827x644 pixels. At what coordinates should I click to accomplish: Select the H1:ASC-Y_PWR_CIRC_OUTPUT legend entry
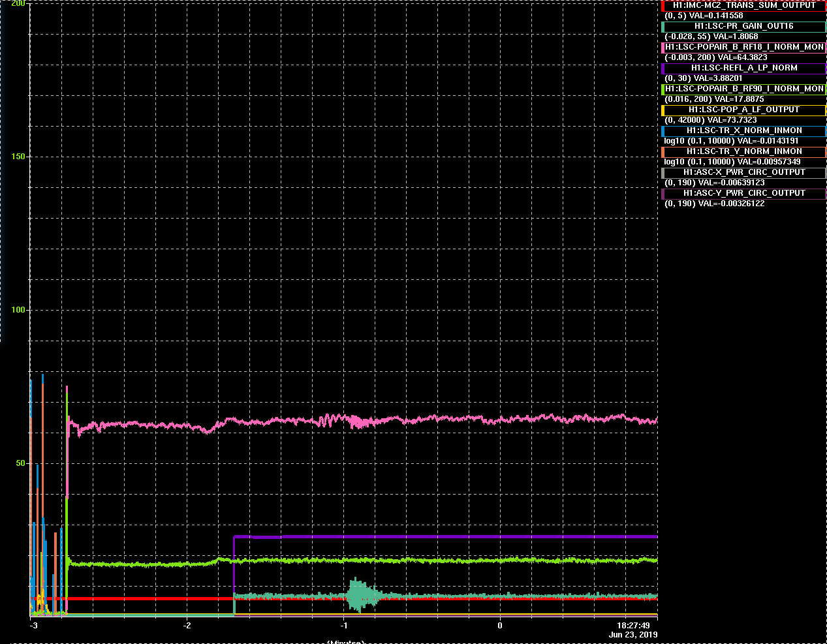(x=743, y=193)
